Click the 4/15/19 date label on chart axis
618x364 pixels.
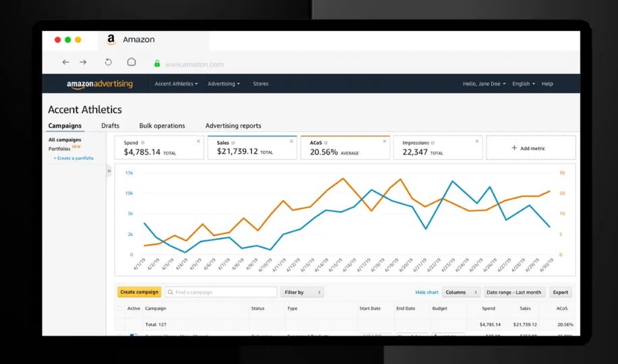pos(336,264)
